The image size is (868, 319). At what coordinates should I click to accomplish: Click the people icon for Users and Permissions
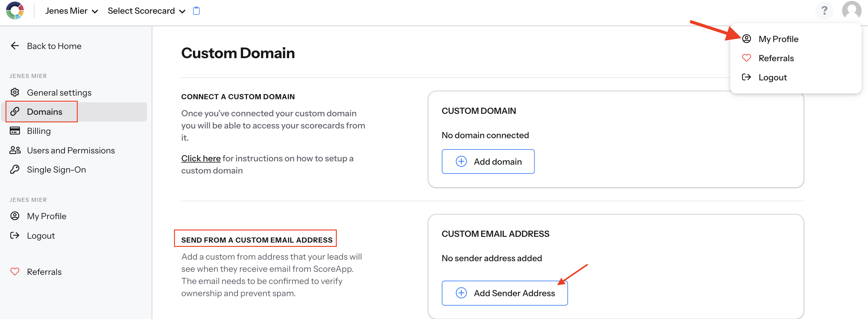click(15, 150)
